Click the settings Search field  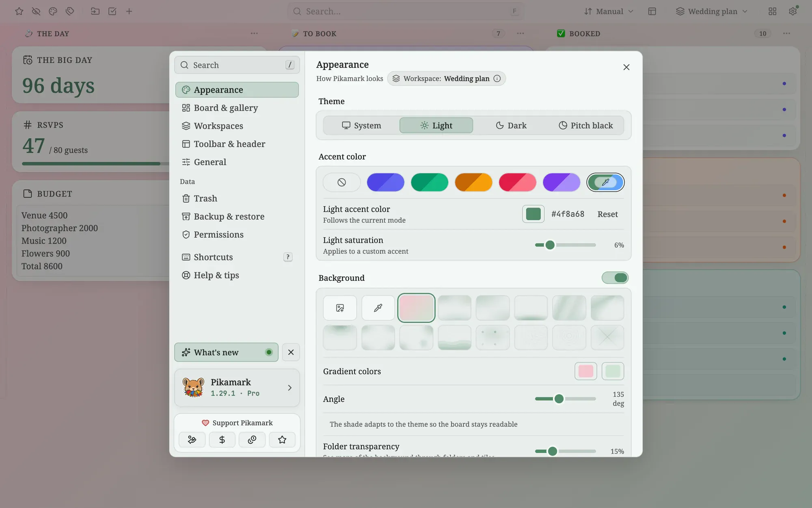coord(237,65)
